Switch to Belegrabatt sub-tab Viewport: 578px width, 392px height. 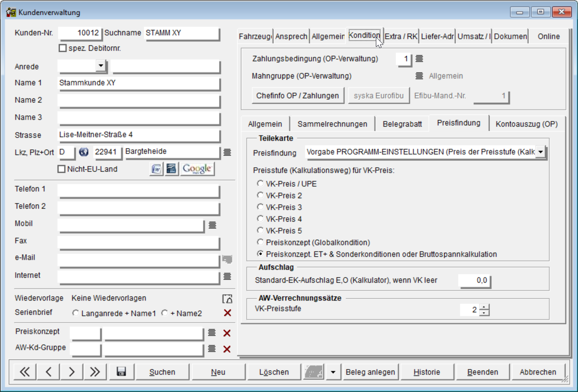[402, 124]
